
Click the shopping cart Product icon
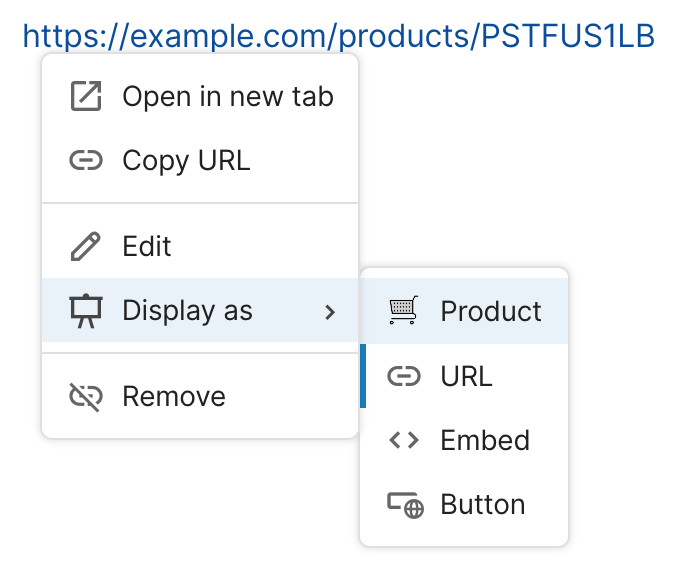pyautogui.click(x=404, y=311)
